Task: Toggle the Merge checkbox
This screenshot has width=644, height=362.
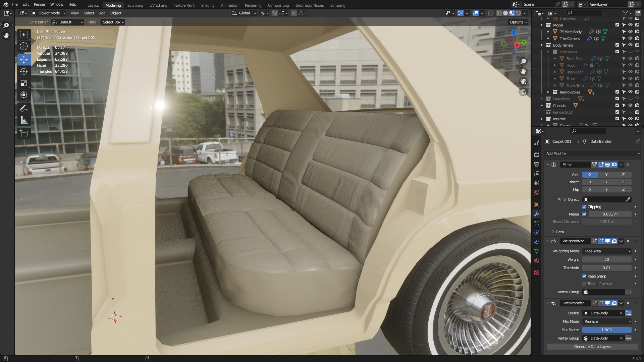Action: tap(584, 214)
